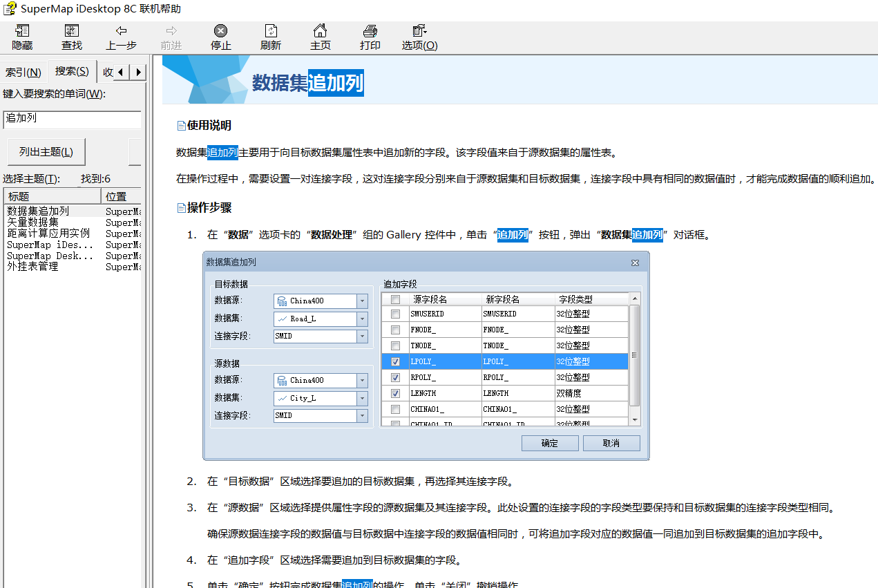Switch to the 索引(N) tab
The height and width of the screenshot is (588, 878).
click(x=23, y=73)
